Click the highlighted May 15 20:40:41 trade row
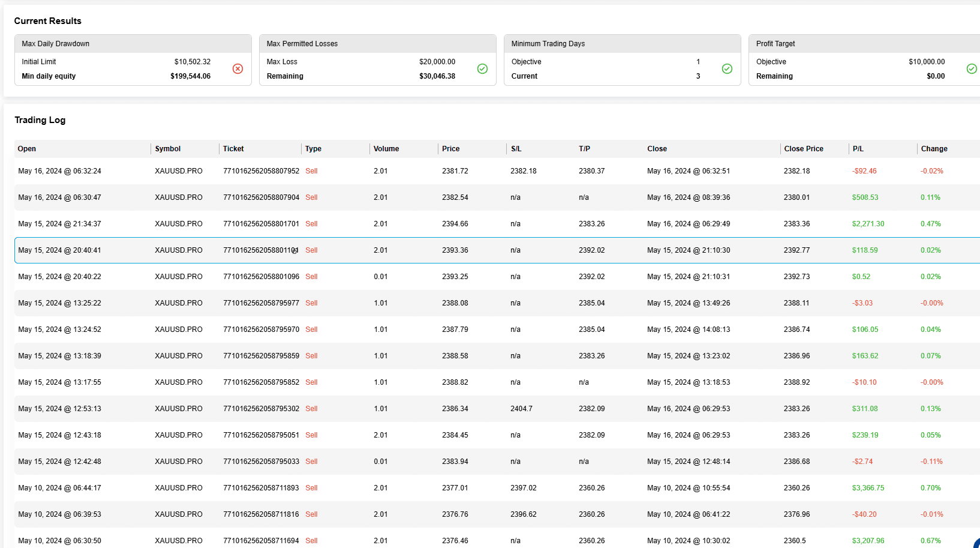The image size is (980, 548). [x=497, y=250]
